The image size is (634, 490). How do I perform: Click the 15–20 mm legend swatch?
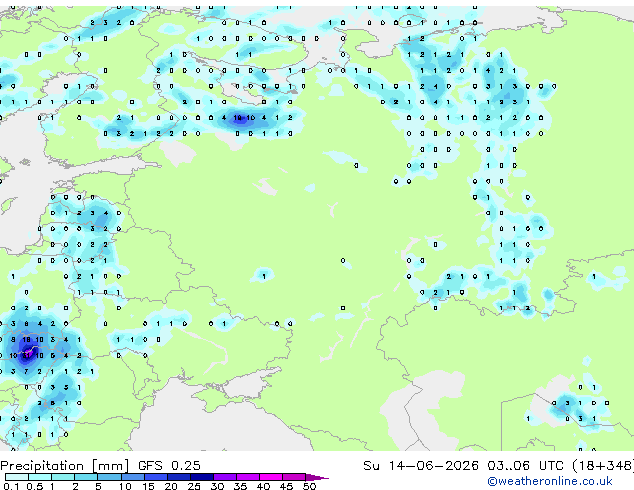pos(156,477)
